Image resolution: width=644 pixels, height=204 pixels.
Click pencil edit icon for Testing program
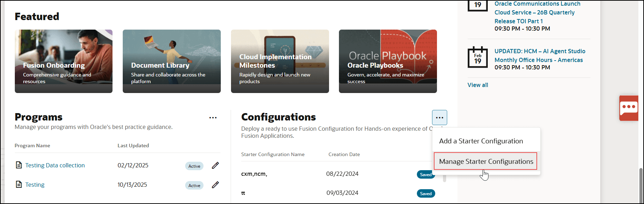[x=215, y=185]
